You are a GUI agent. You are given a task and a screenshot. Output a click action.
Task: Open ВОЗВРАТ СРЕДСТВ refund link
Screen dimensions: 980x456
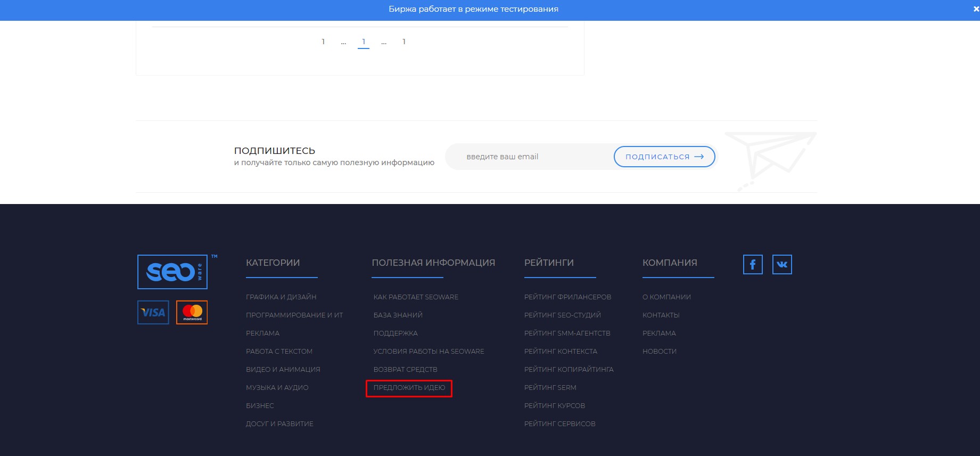tap(405, 370)
